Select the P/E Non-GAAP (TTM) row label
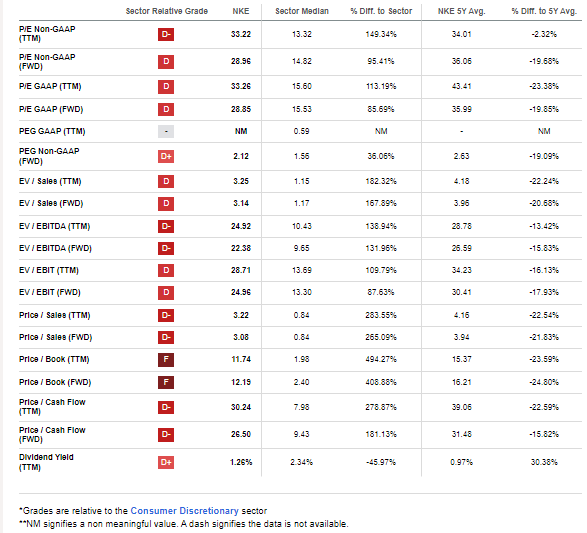This screenshot has height=533, width=587. (47, 34)
